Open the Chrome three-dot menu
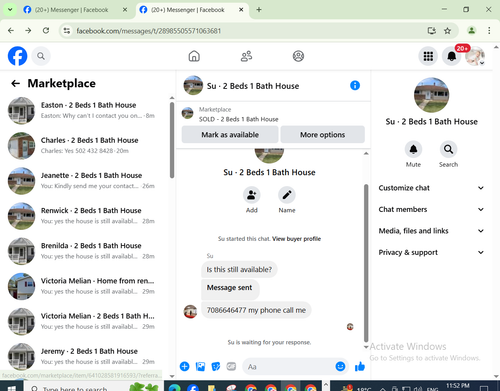This screenshot has width=500, height=391. [x=489, y=31]
